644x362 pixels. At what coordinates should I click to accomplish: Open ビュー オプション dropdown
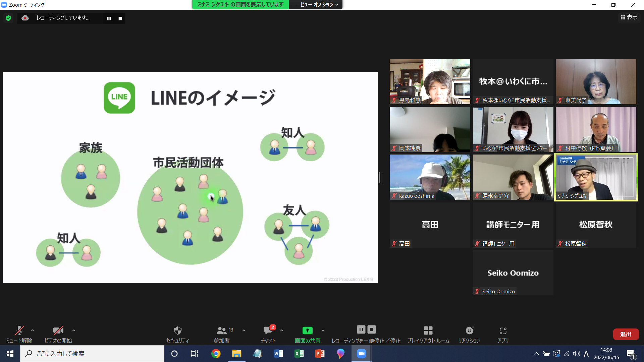pos(319,5)
